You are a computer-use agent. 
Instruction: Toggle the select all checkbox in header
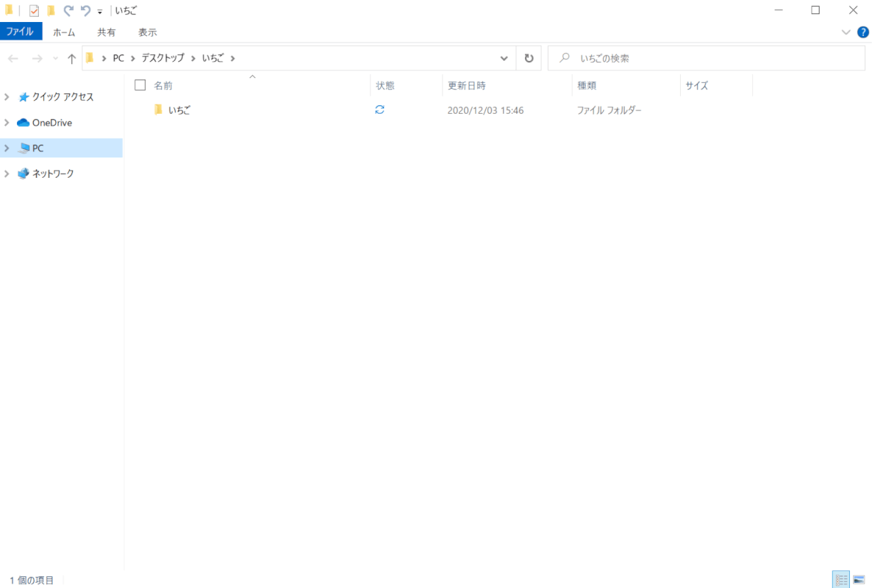point(140,85)
